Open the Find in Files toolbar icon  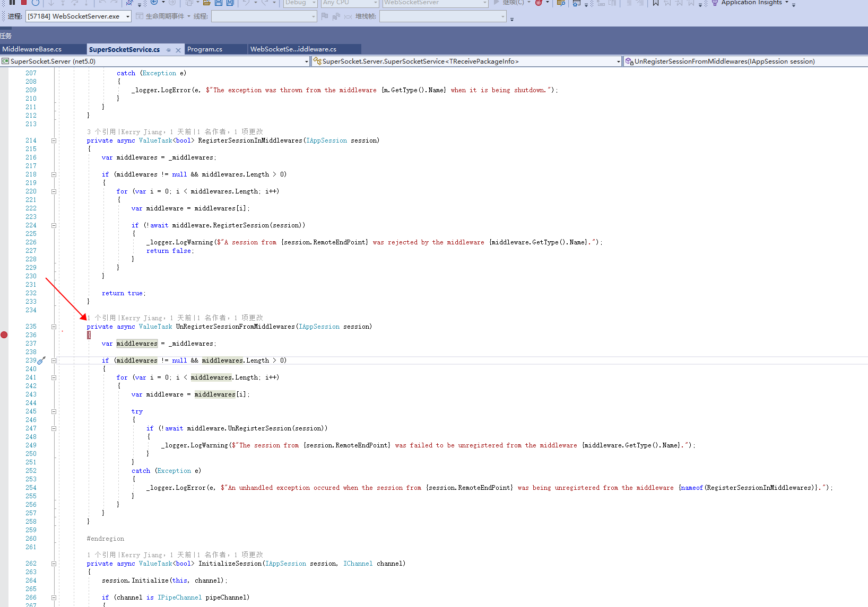click(x=561, y=2)
